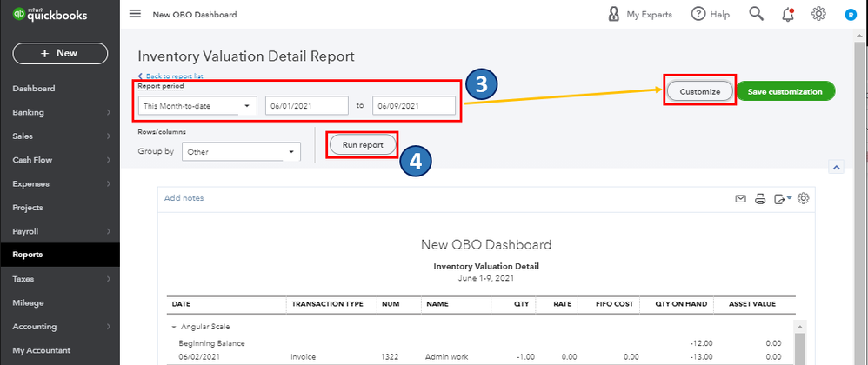This screenshot has height=365, width=868.
Task: Expand the Cash Flow submenu
Action: coord(109,160)
